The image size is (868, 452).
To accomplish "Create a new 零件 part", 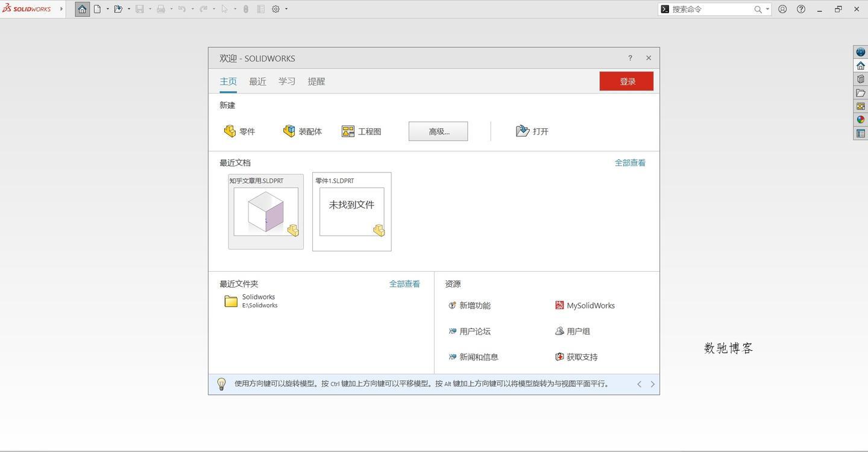I will [x=239, y=131].
